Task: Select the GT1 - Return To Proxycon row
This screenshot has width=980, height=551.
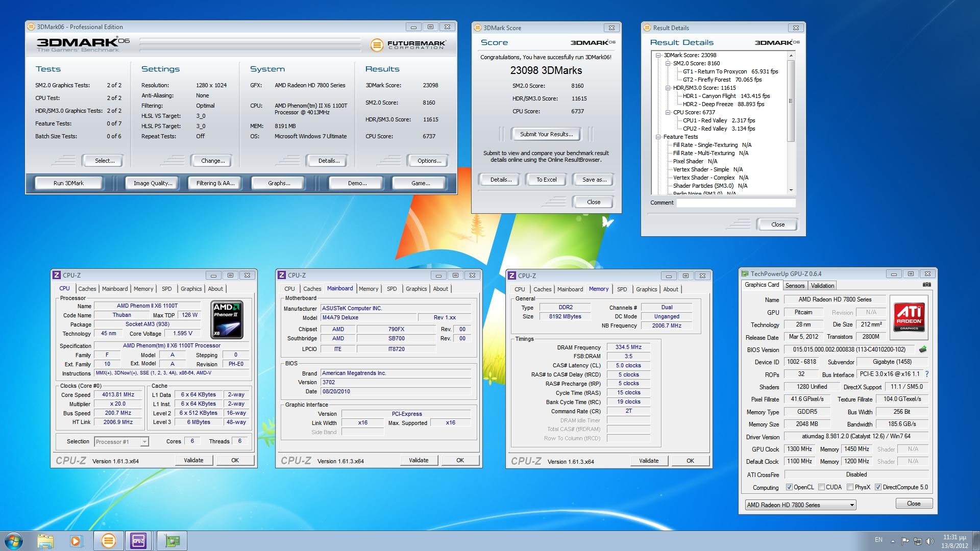Action: pyautogui.click(x=730, y=71)
